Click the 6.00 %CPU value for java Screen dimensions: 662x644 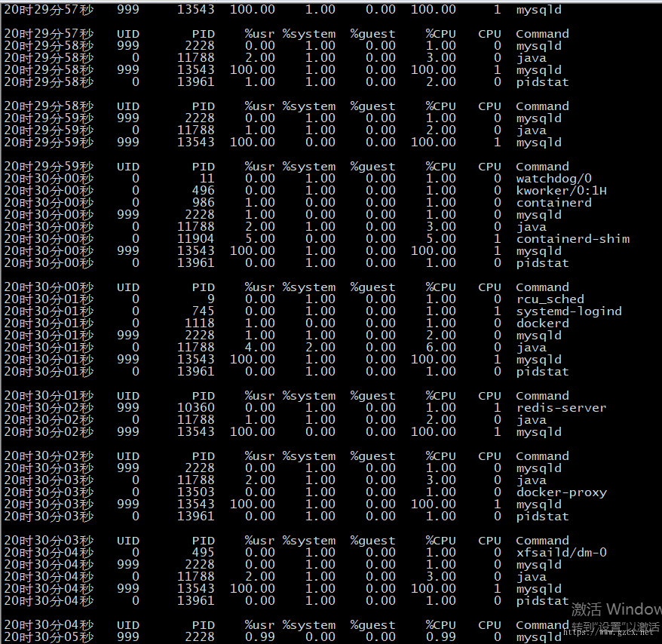coord(441,348)
